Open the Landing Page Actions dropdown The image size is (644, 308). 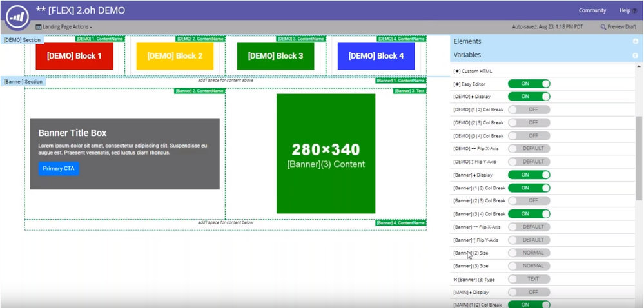click(x=64, y=27)
